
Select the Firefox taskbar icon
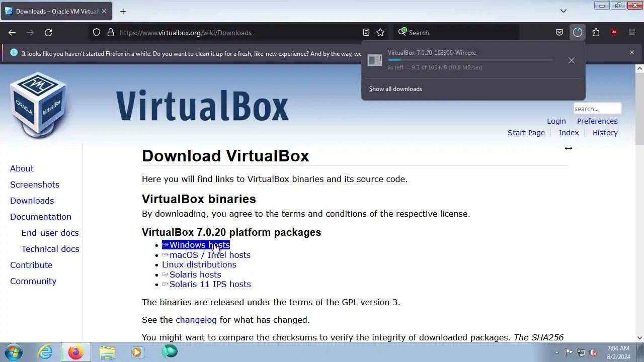pos(76,352)
